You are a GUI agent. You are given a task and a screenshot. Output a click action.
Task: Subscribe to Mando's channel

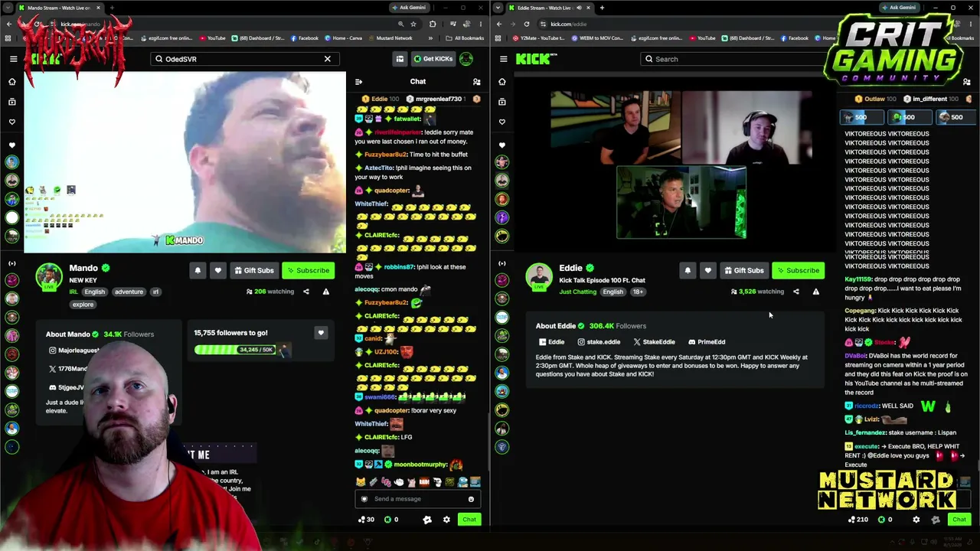(x=309, y=270)
